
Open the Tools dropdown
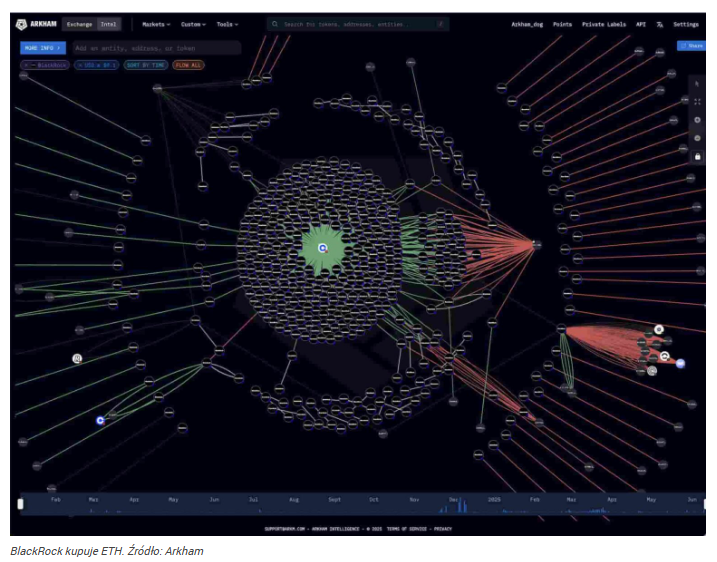click(227, 25)
